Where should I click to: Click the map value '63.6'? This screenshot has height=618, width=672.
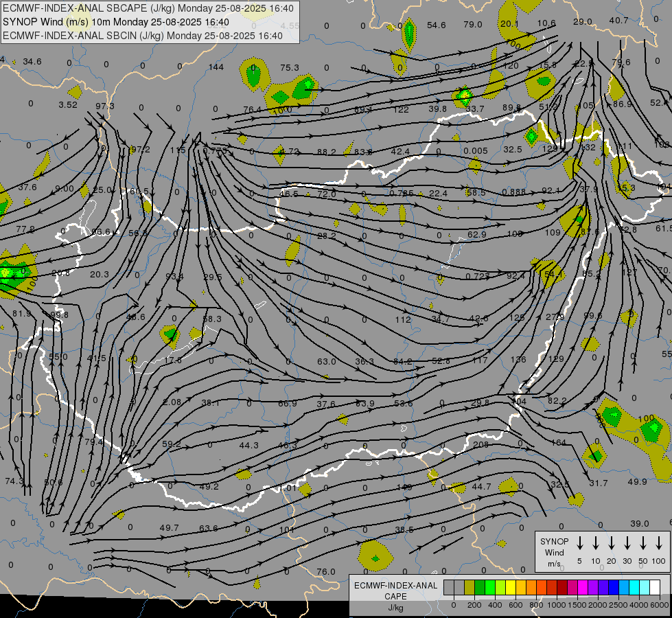(208, 528)
